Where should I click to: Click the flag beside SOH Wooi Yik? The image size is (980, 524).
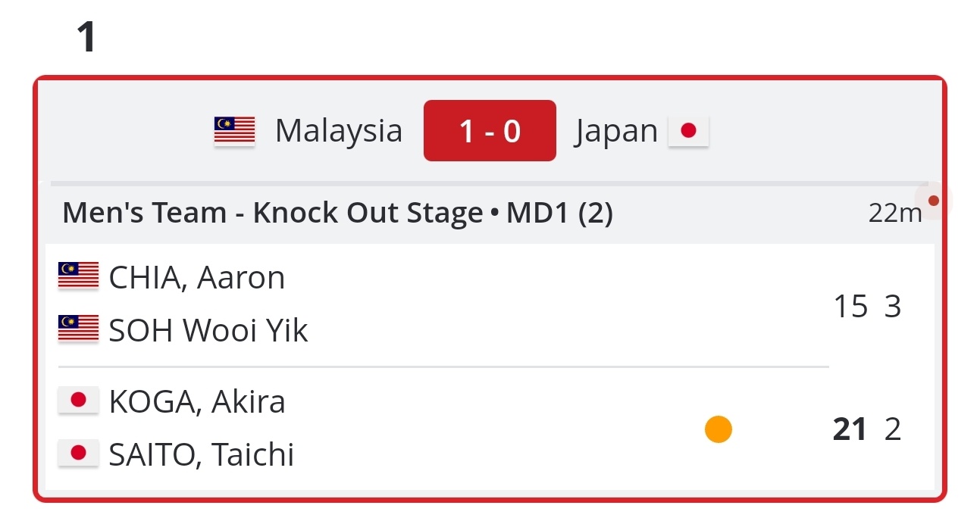[x=78, y=329]
